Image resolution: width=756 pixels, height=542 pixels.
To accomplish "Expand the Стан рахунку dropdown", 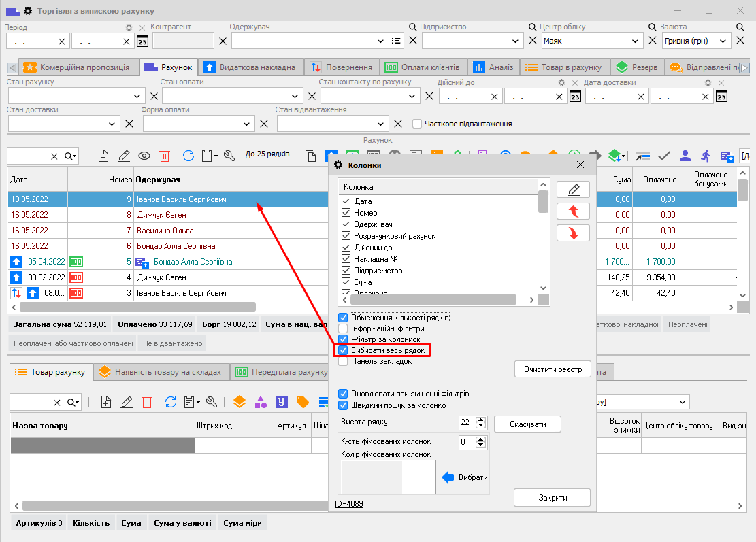I will [132, 96].
